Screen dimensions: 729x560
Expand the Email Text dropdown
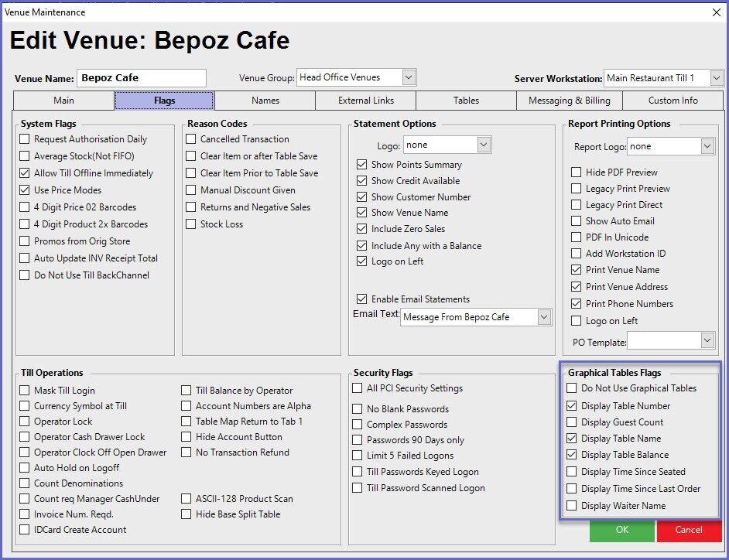543,317
